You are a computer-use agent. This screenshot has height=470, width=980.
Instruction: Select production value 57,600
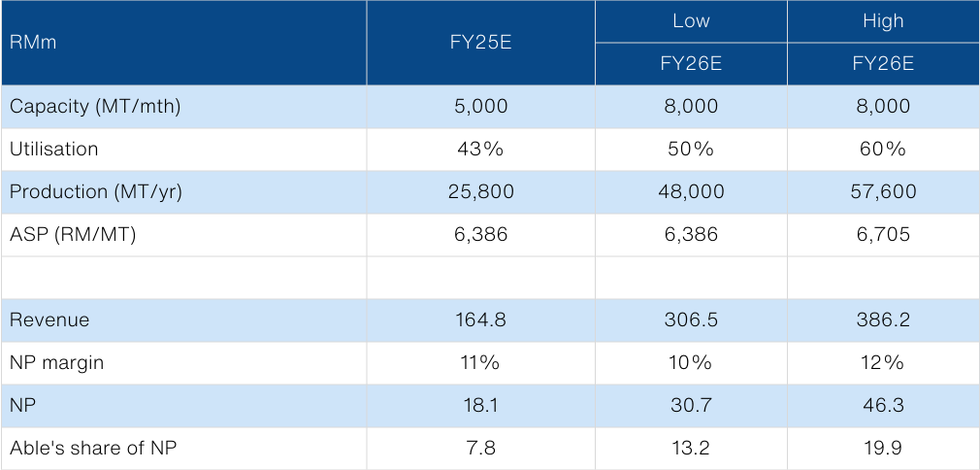pos(882,192)
